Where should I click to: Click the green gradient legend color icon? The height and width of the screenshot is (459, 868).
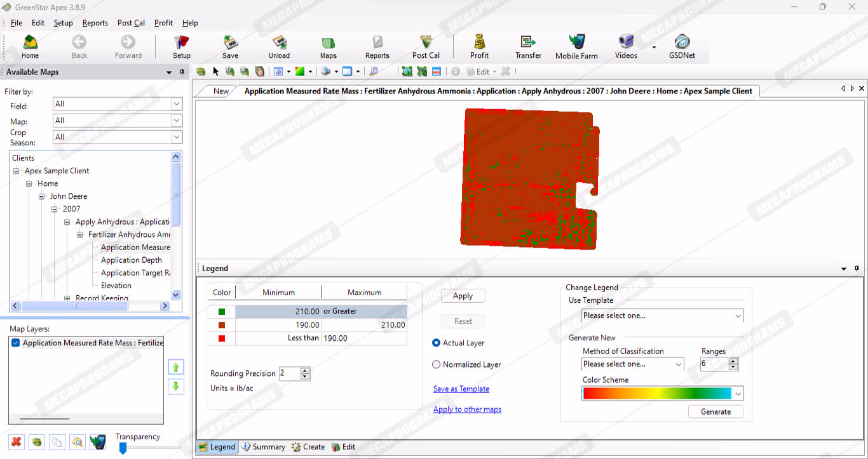[x=300, y=72]
